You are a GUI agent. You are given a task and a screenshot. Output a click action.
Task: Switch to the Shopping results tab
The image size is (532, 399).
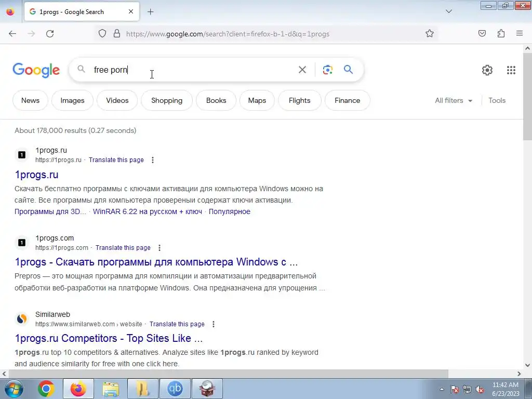tap(167, 100)
